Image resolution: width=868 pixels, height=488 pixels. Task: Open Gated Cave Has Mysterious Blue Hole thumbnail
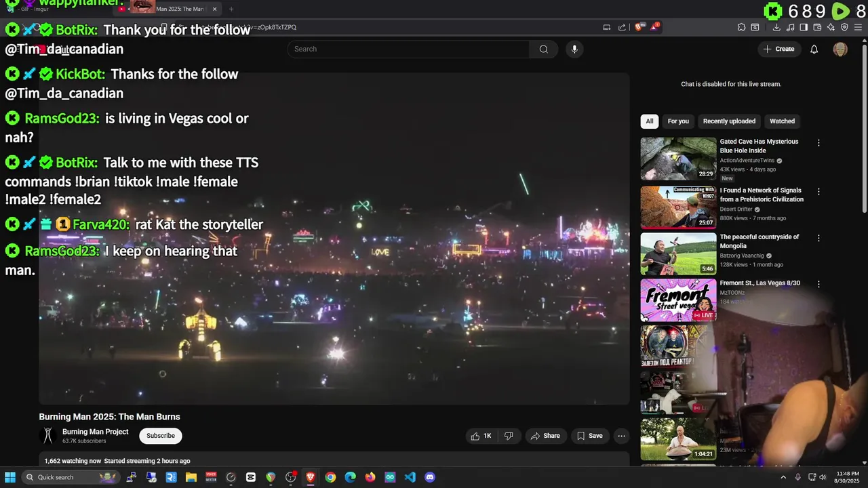point(678,159)
